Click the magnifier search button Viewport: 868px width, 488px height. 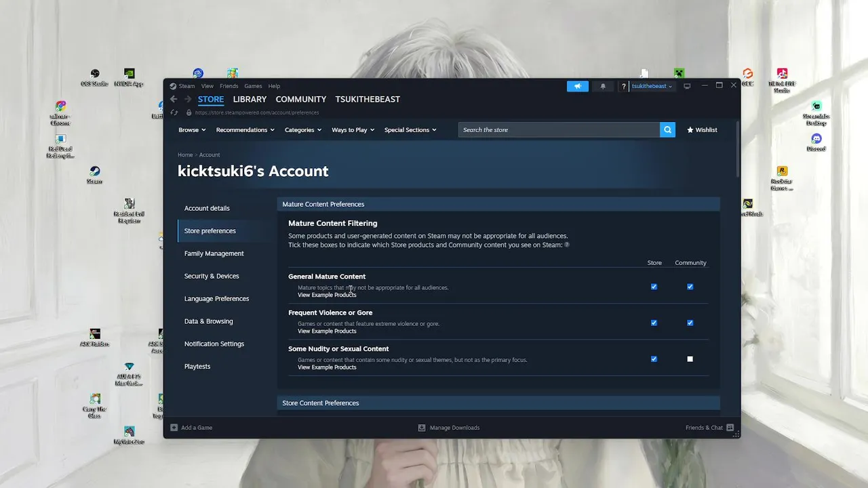pyautogui.click(x=667, y=129)
